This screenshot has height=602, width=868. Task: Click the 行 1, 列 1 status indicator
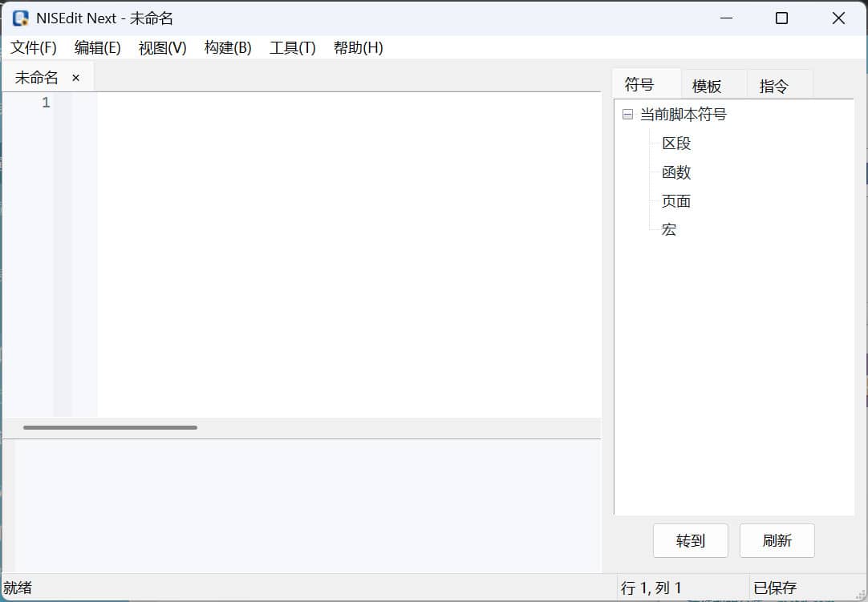coord(651,588)
